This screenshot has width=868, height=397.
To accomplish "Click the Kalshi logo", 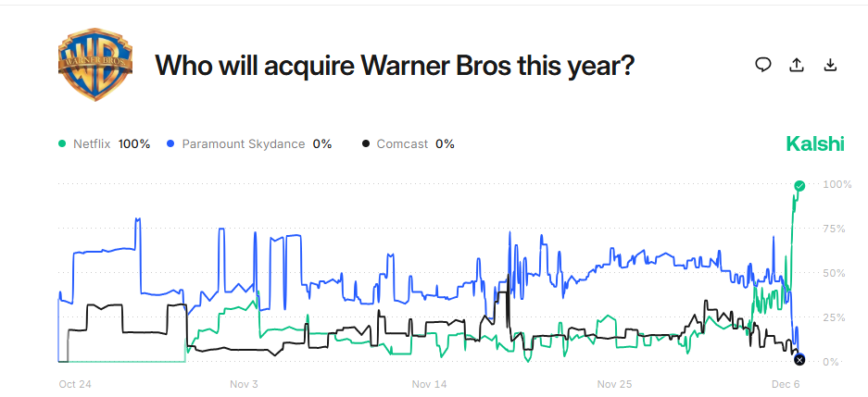I will click(x=815, y=143).
